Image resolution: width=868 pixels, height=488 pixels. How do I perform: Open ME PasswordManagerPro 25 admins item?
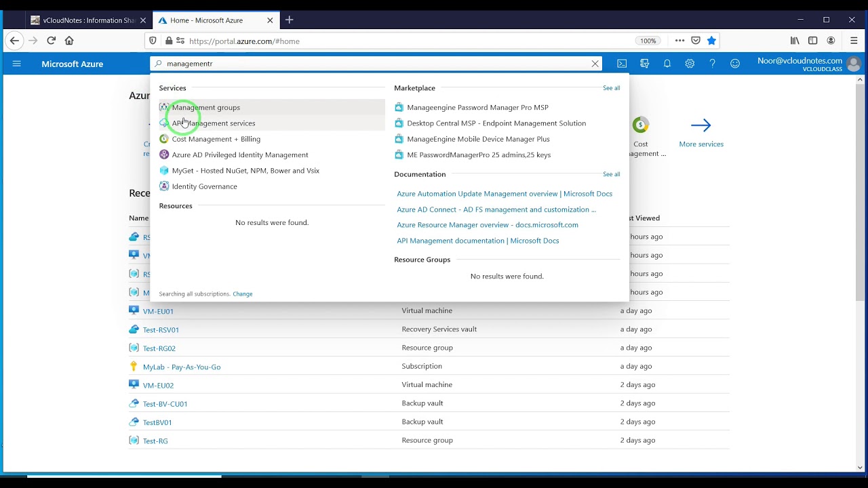[x=479, y=155]
